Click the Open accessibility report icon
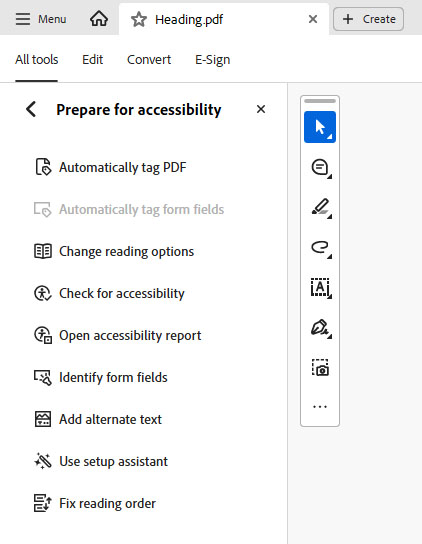Screen dimensions: 422x544 (43, 335)
